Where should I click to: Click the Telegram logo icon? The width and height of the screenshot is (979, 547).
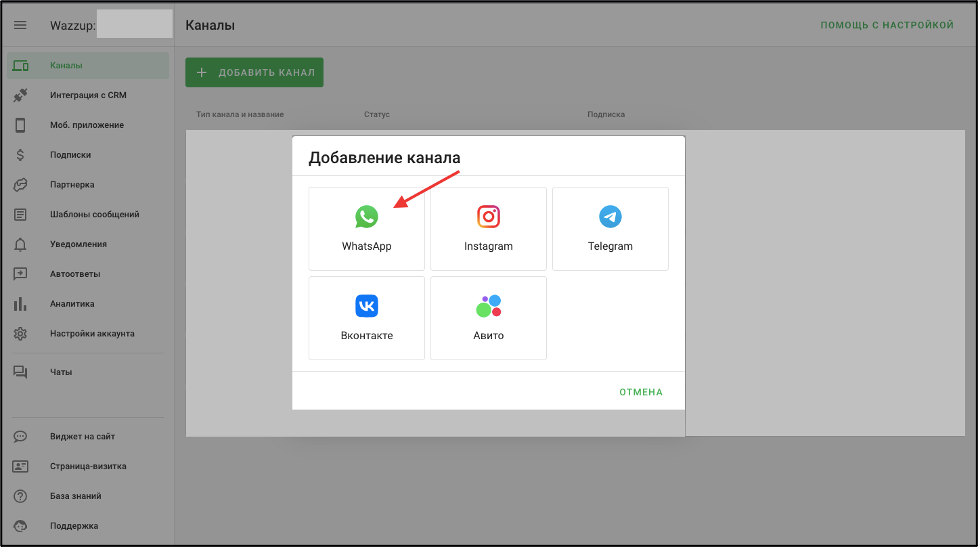point(610,217)
